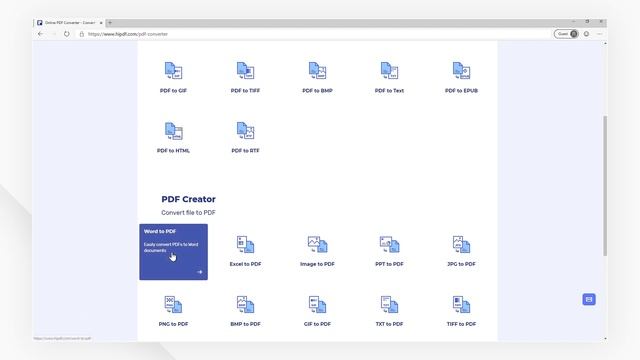Screen dimensions: 640x360
Task: Open the browser settings three-dot menu
Action: pos(599,34)
